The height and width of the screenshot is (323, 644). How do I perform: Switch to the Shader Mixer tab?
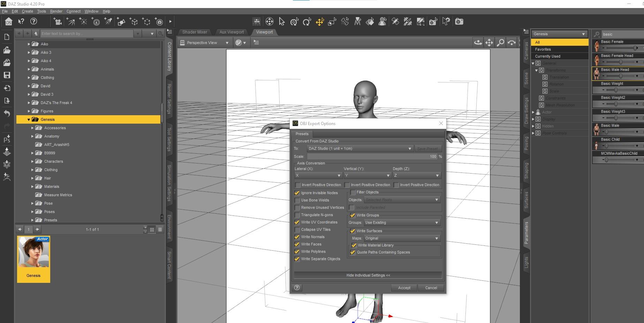[195, 32]
